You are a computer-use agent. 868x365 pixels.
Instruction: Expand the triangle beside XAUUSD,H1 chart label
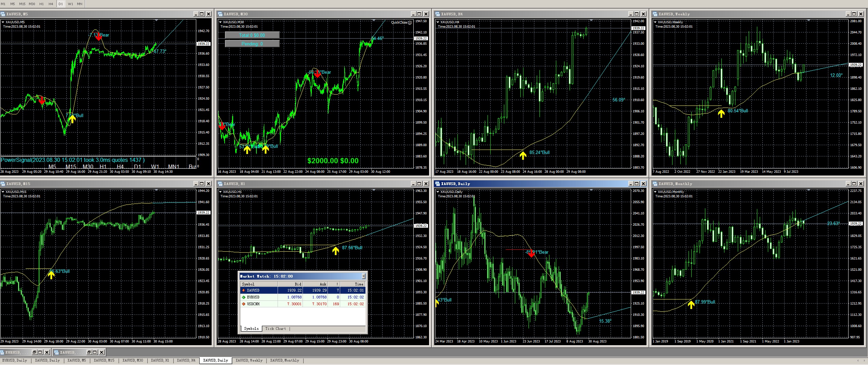[x=221, y=192]
